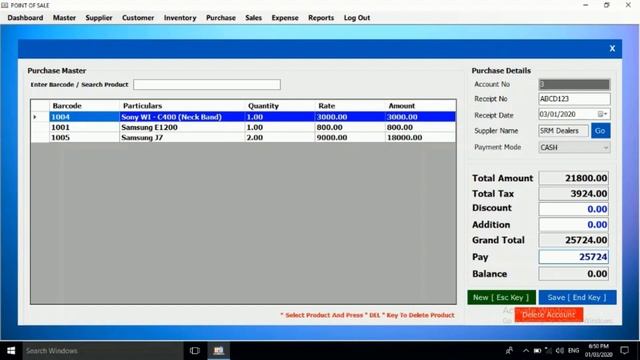Click rate 800.00 in Samsung E1200 row

pos(351,127)
